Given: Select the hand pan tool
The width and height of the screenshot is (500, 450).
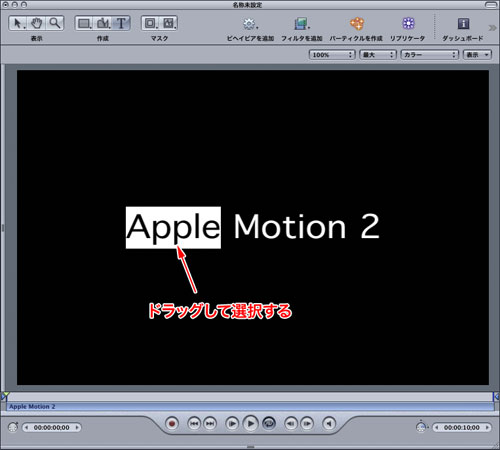Looking at the screenshot, I should [37, 23].
